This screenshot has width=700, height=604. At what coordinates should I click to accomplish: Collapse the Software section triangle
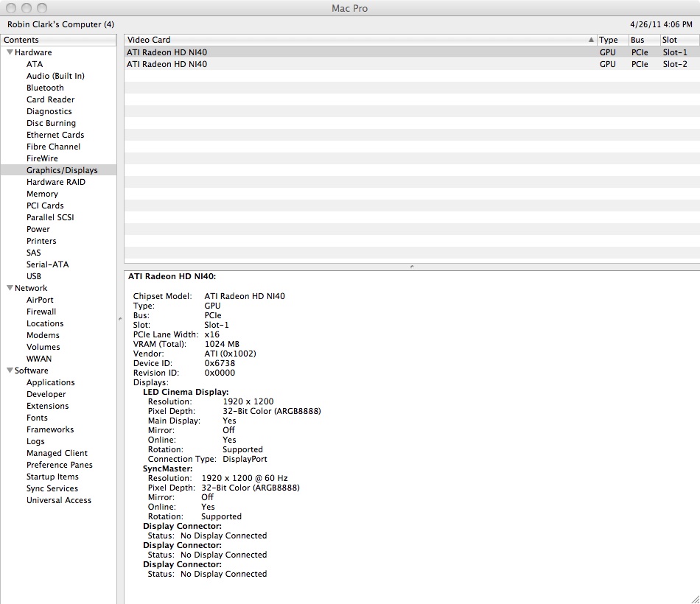click(x=10, y=371)
